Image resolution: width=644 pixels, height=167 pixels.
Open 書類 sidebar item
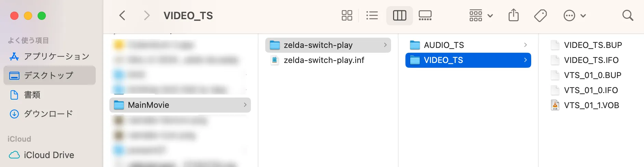(32, 95)
